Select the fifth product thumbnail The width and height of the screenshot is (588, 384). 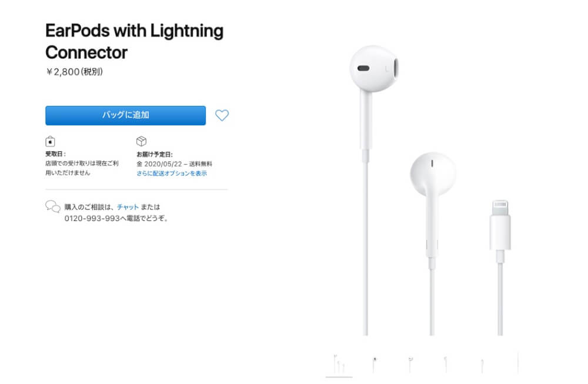pyautogui.click(x=482, y=364)
